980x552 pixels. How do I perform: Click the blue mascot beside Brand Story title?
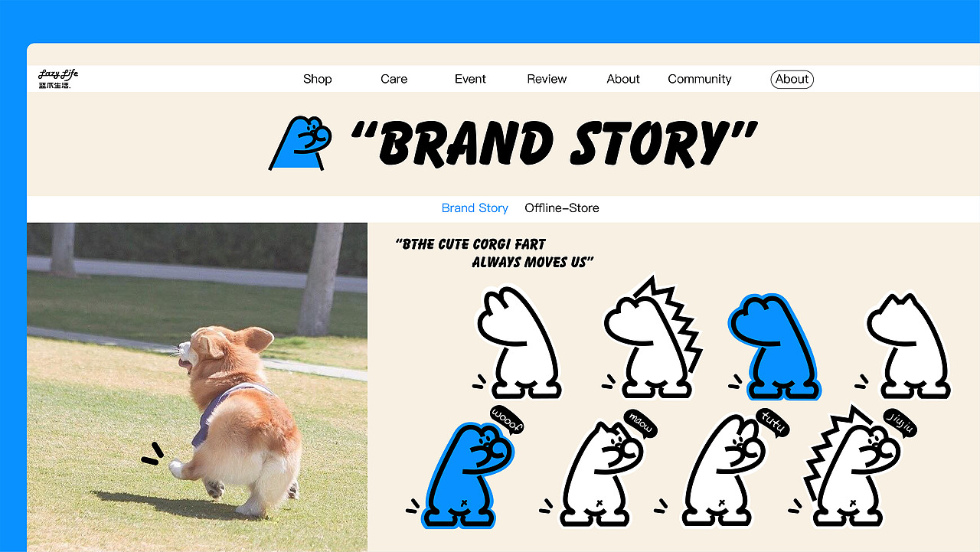click(300, 143)
